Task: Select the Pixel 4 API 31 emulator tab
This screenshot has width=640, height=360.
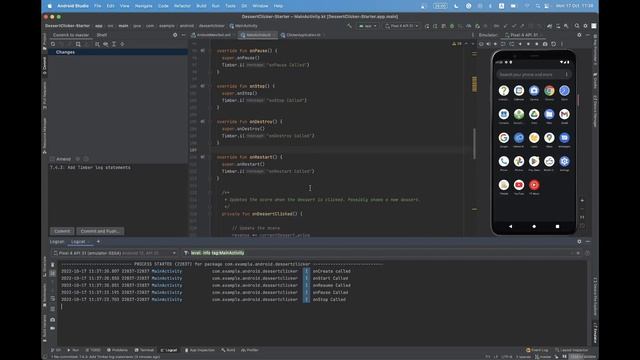Action: (522, 35)
